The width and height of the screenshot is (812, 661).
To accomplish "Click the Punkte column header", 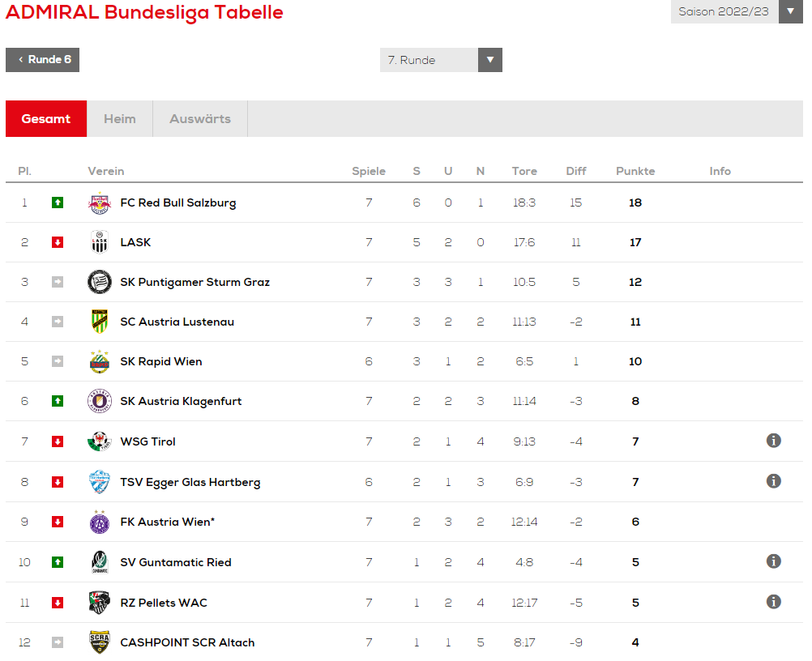I will pyautogui.click(x=635, y=172).
